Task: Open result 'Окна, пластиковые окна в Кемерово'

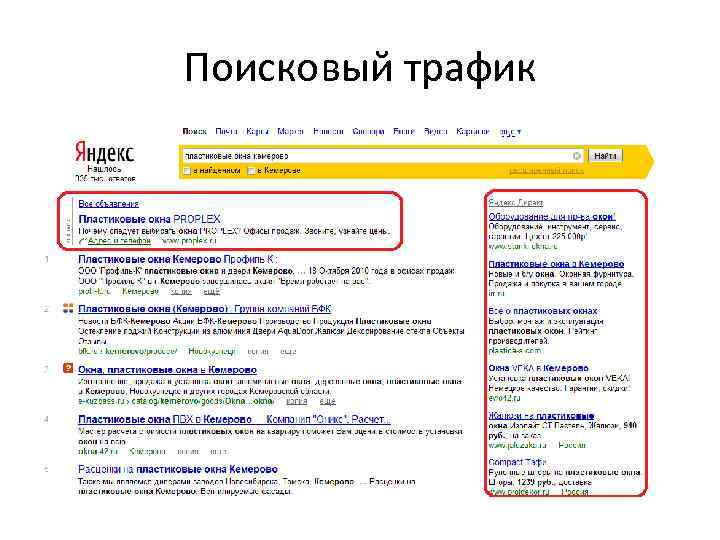Action: [167, 370]
